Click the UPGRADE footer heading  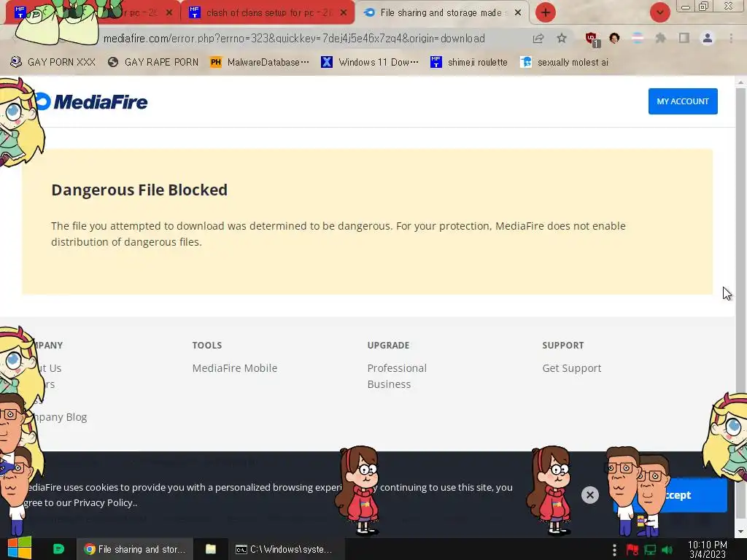pos(388,345)
